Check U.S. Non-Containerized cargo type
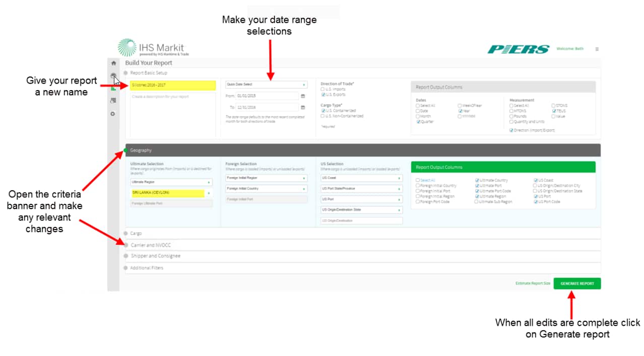Screen dimensions: 644x356 tap(323, 116)
